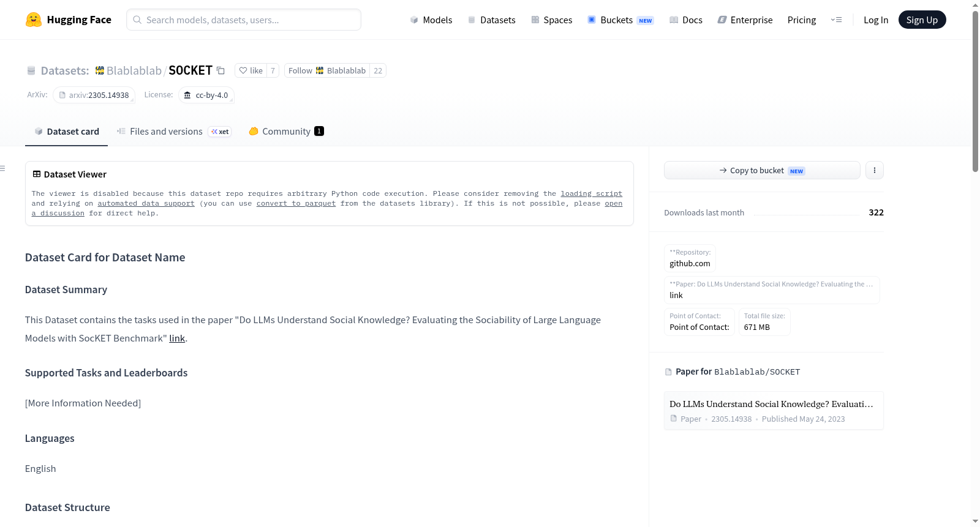Click the Dataset Summary heading
This screenshot has height=527, width=980.
[66, 290]
